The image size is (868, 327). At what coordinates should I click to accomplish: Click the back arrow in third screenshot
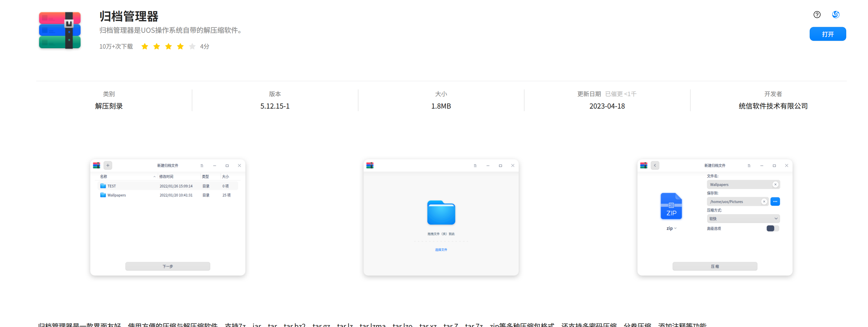pyautogui.click(x=655, y=165)
